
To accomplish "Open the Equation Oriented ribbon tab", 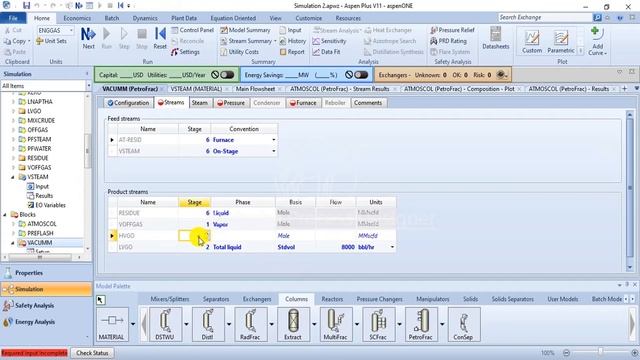I will [233, 18].
